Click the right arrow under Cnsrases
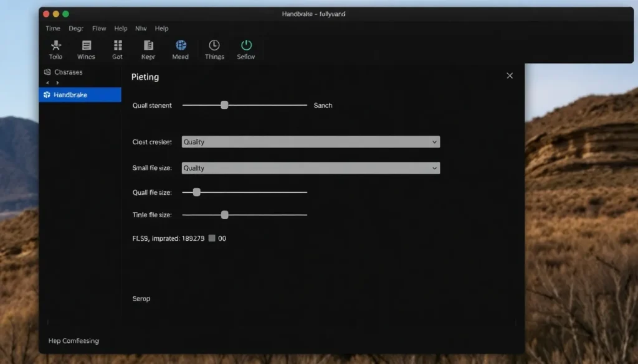638x364 pixels. point(58,83)
